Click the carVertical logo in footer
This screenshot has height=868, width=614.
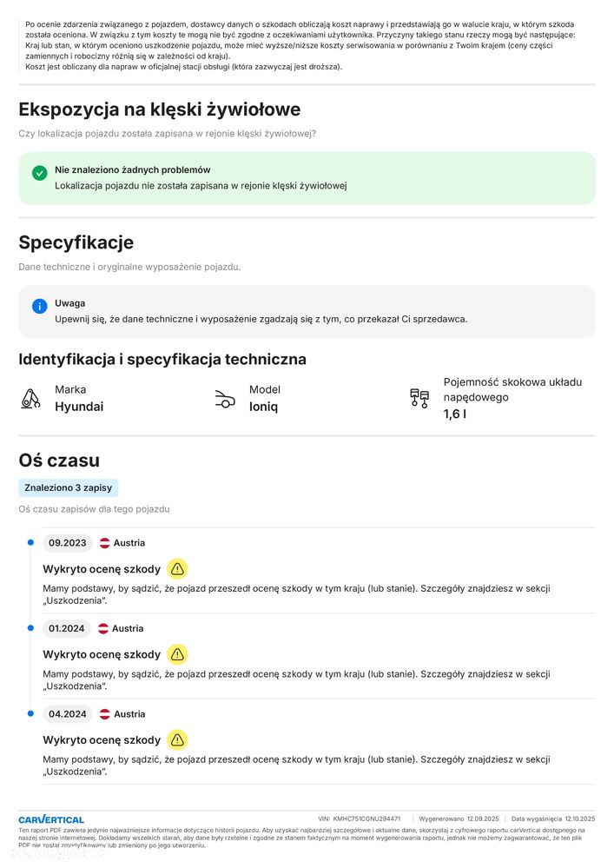(x=51, y=819)
